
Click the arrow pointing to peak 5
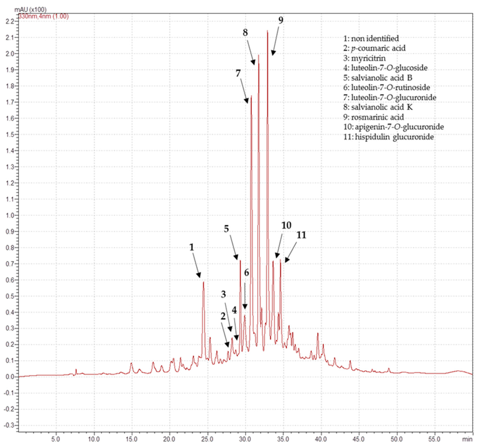click(x=234, y=247)
